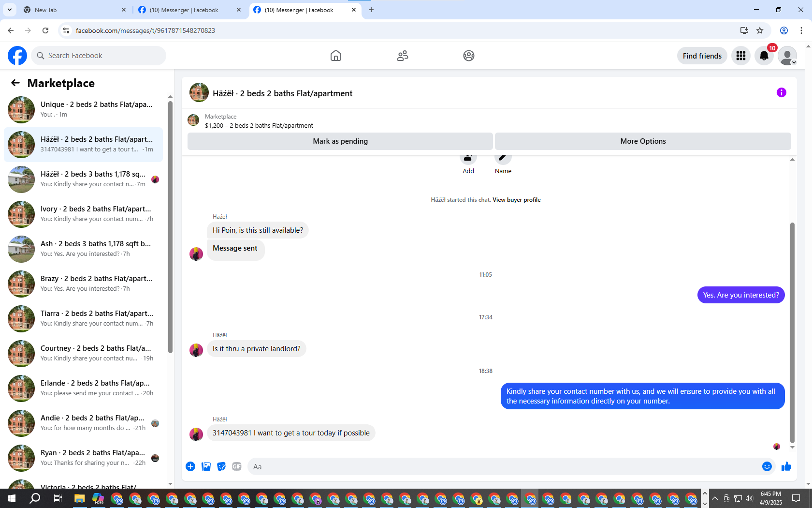Attach a photo with the image icon
This screenshot has height=508, width=812.
tap(206, 466)
